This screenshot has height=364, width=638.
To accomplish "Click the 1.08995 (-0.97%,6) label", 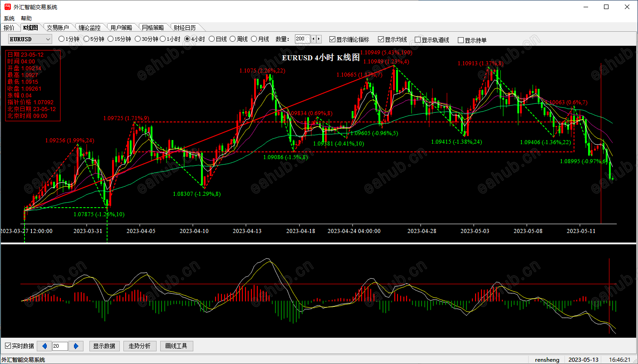I will click(584, 161).
